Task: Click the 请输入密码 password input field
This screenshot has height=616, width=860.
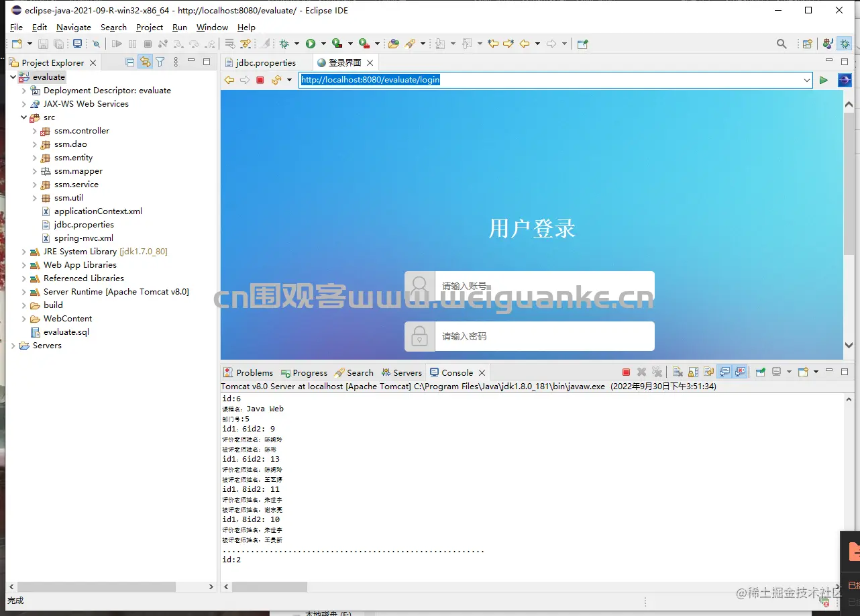Action: coord(545,336)
